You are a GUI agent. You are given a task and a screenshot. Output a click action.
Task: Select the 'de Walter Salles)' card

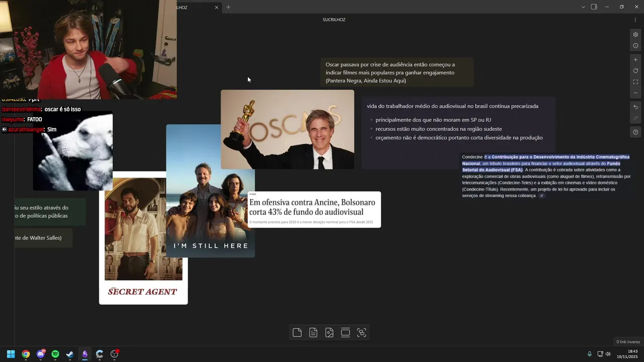43,238
